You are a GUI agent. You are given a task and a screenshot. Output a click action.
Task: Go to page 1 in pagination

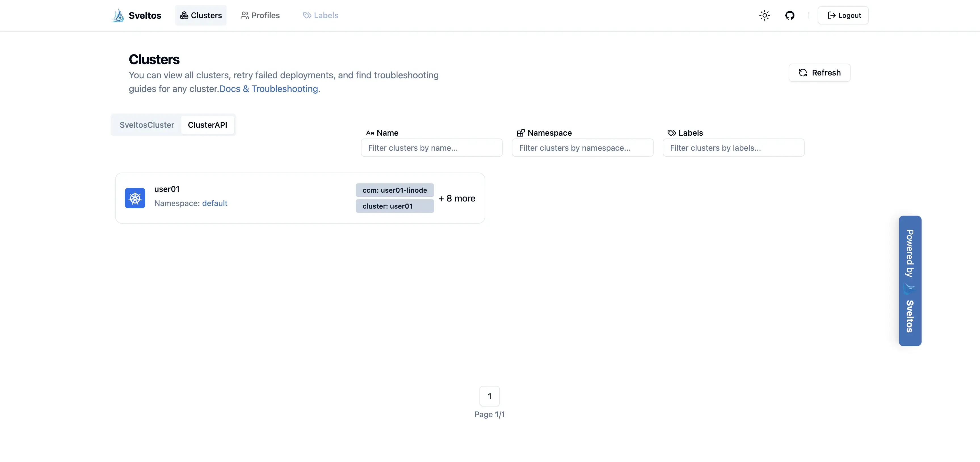click(489, 396)
